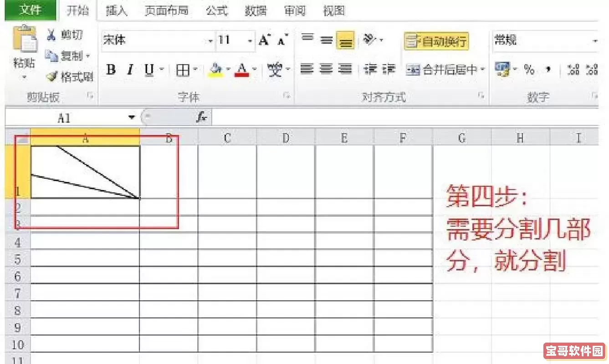This screenshot has height=364, width=609.
Task: Apply cell borders with borders icon
Action: pos(183,70)
